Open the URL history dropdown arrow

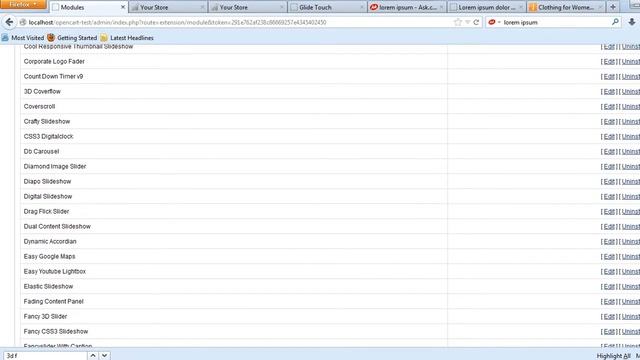pyautogui.click(x=468, y=22)
